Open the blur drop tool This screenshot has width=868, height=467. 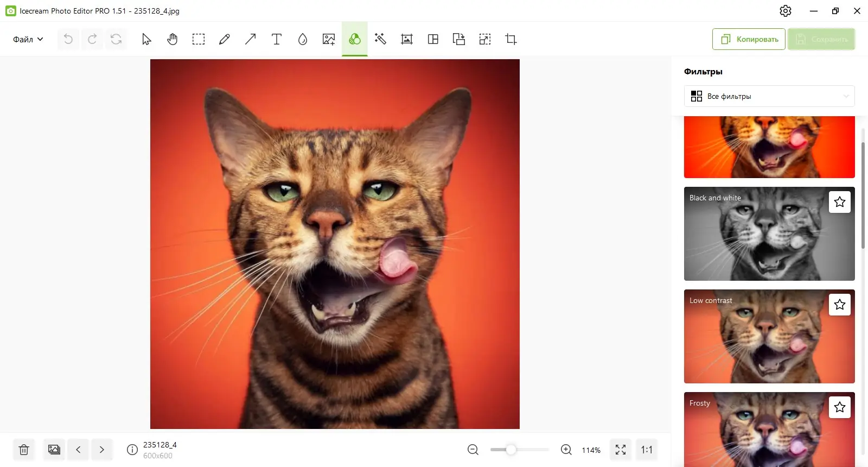pos(303,39)
